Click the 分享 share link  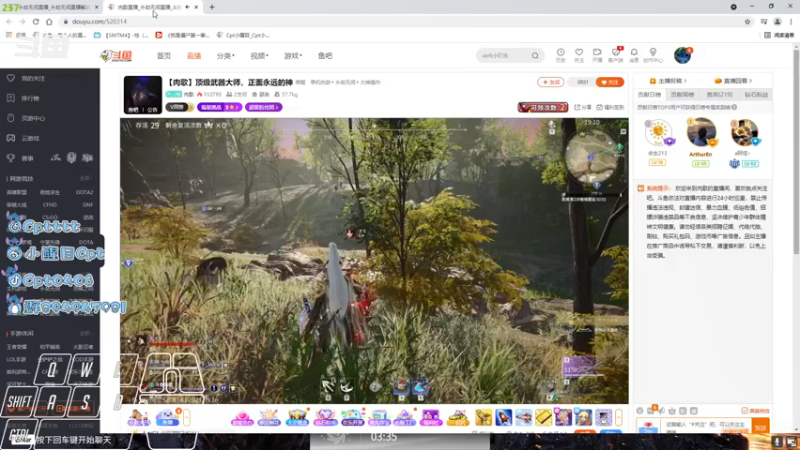(585, 107)
